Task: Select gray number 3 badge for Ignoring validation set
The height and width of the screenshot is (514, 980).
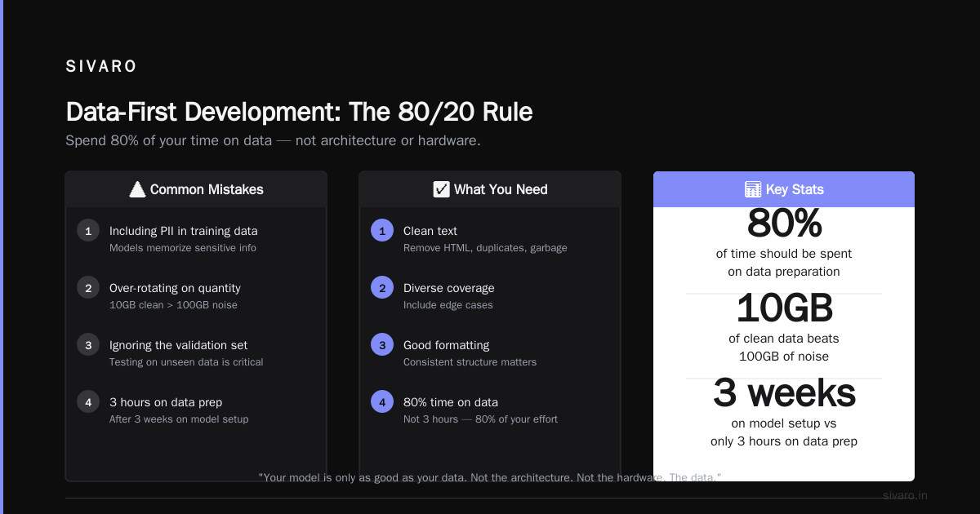Action: pyautogui.click(x=88, y=344)
